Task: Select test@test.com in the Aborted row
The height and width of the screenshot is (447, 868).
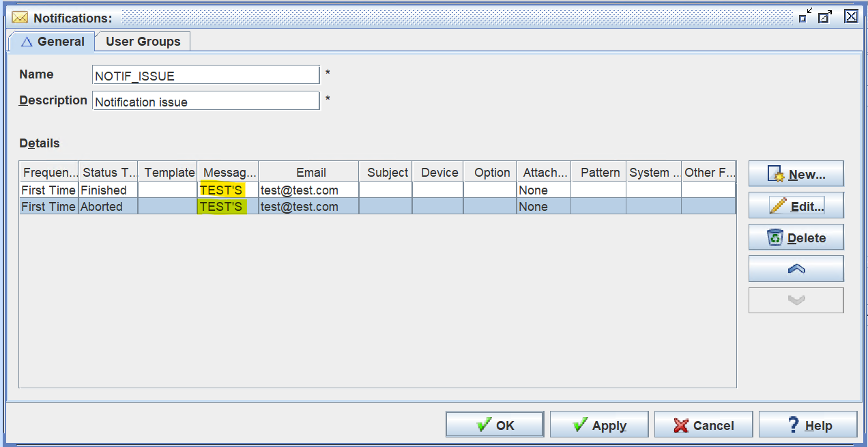Action: tap(309, 206)
